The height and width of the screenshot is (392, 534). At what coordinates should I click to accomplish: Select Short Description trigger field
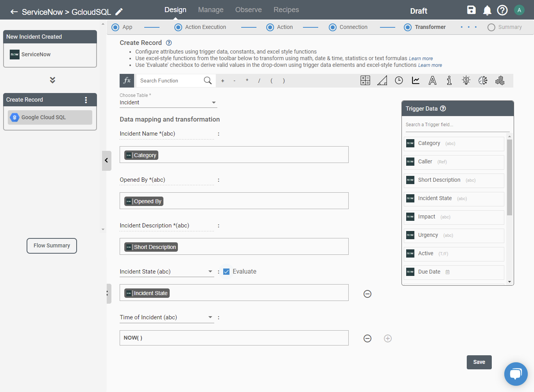pos(454,180)
